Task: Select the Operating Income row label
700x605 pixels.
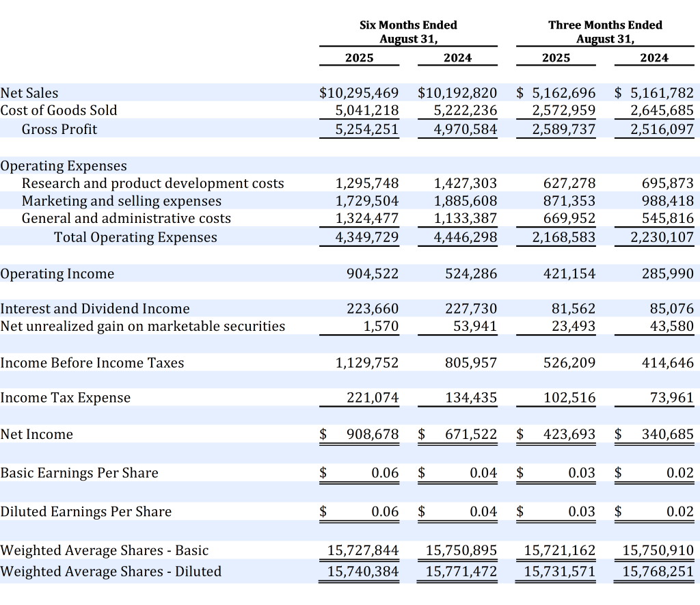Action: coord(57,274)
